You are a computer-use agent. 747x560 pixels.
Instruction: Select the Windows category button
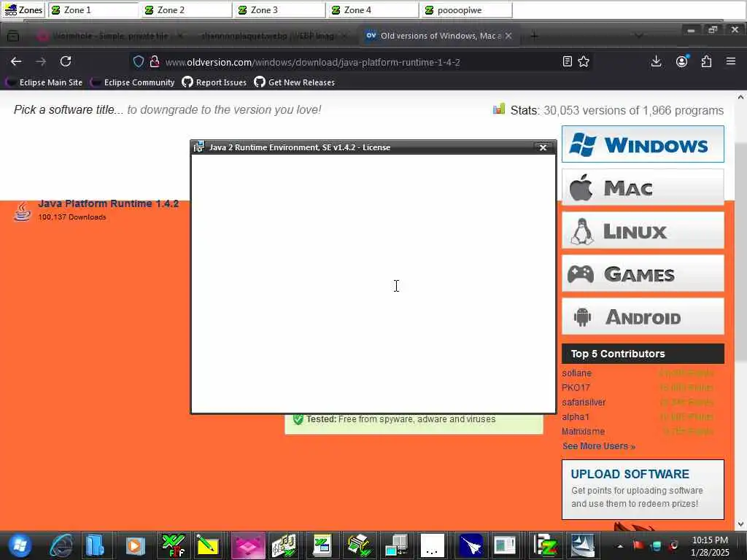[x=643, y=144]
